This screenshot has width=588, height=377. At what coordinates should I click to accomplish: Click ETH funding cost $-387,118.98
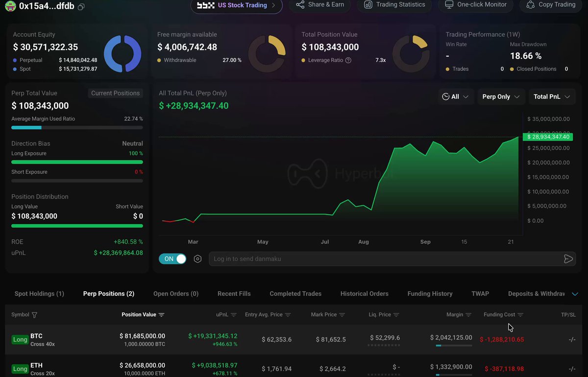(504, 369)
